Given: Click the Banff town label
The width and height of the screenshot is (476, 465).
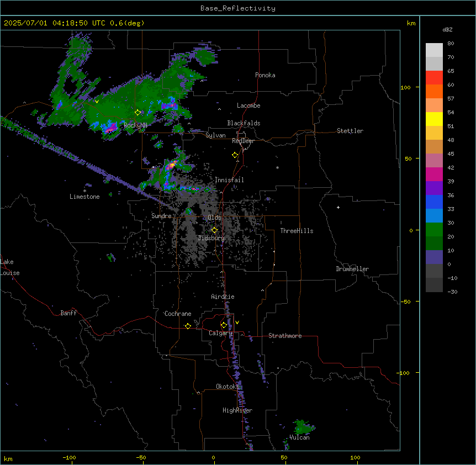Looking at the screenshot, I should [x=68, y=313].
